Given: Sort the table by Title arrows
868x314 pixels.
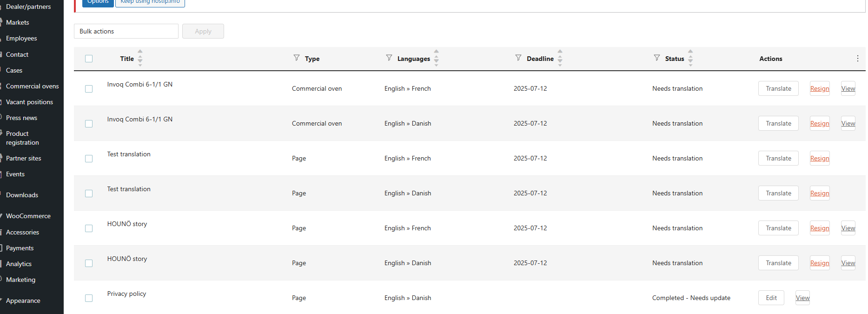Looking at the screenshot, I should (140, 58).
